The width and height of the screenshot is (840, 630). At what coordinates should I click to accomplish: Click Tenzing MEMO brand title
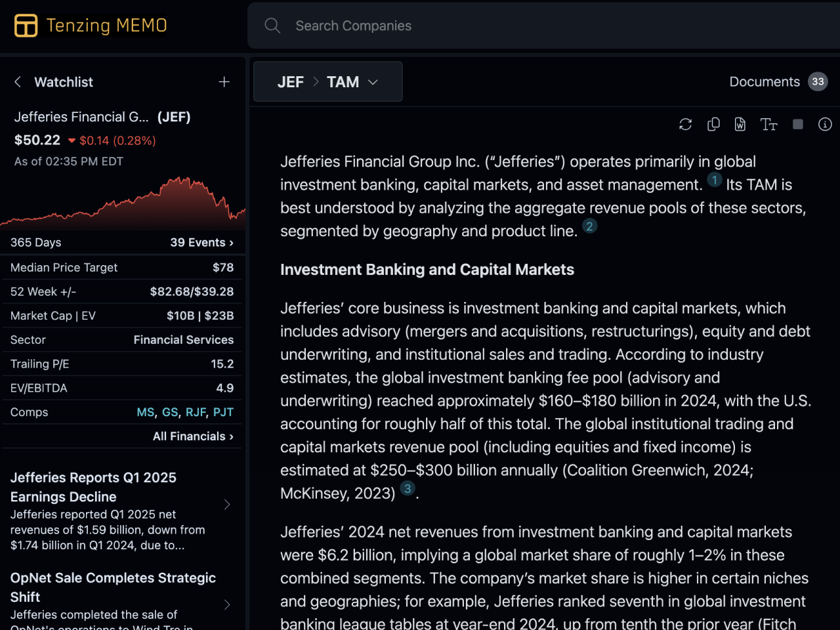tap(106, 26)
